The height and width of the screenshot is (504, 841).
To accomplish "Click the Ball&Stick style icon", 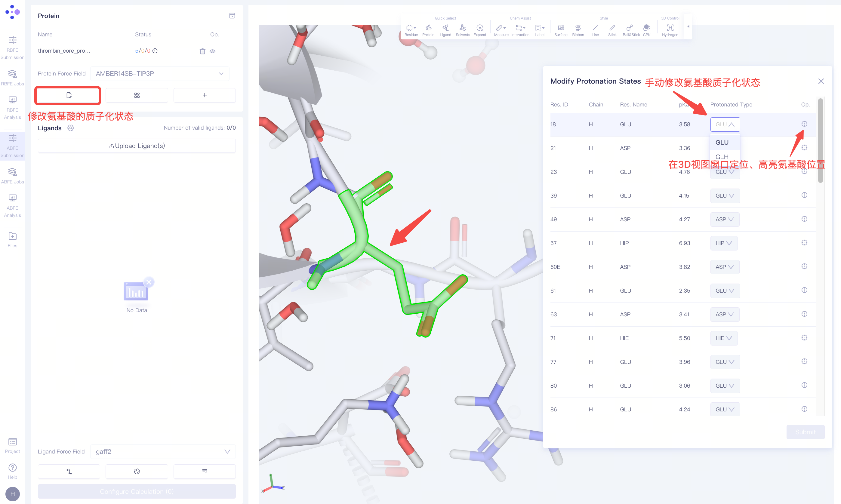I will (630, 28).
